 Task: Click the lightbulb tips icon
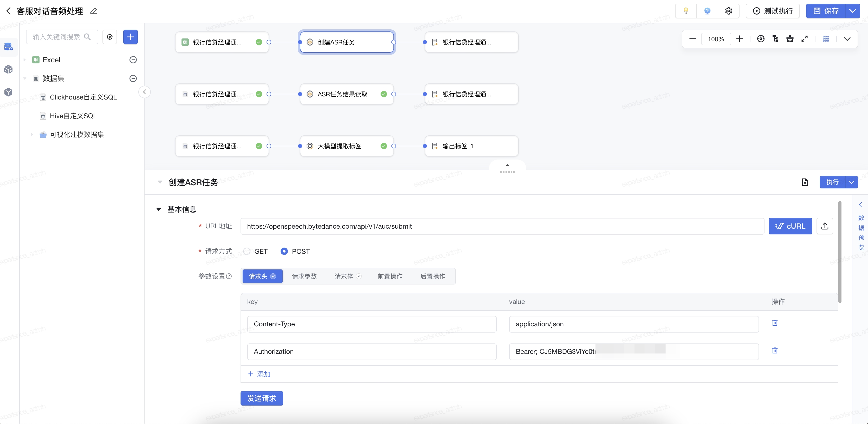pyautogui.click(x=686, y=11)
